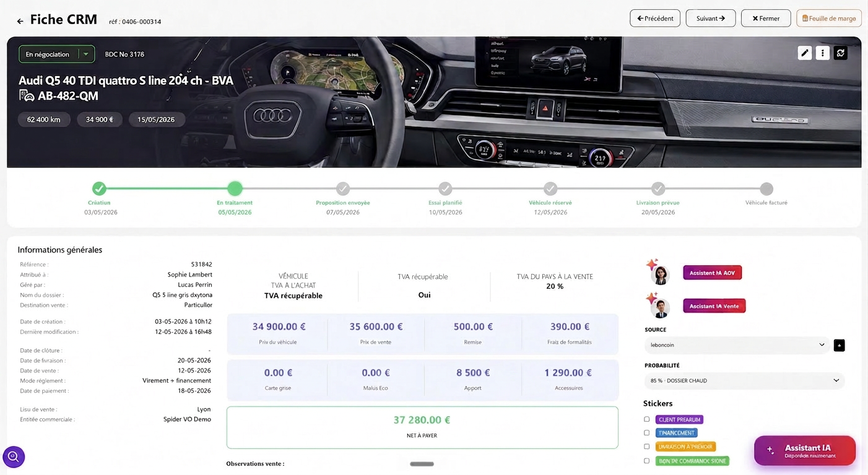This screenshot has height=475, width=868.
Task: Click the black square icon next to source dropdown
Action: 839,345
